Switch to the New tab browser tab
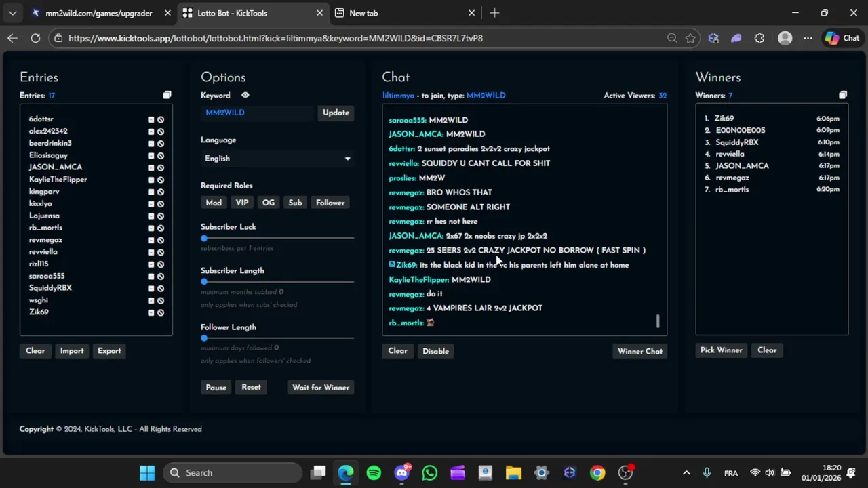This screenshot has height=488, width=868. 405,13
